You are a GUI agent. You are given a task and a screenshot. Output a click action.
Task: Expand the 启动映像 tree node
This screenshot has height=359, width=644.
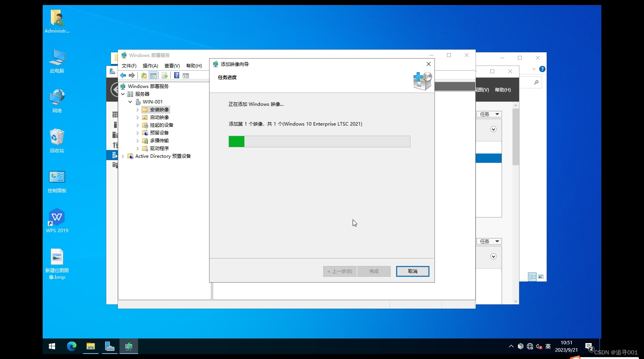pyautogui.click(x=137, y=117)
